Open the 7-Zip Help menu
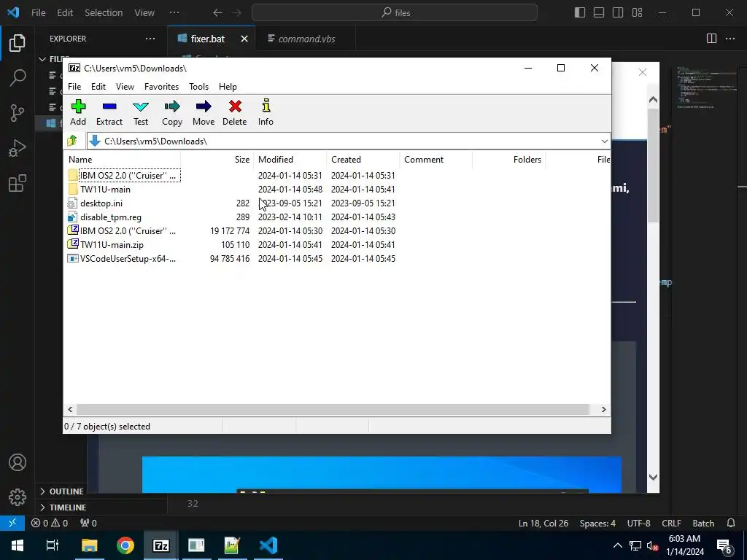This screenshot has width=747, height=560. [228, 87]
